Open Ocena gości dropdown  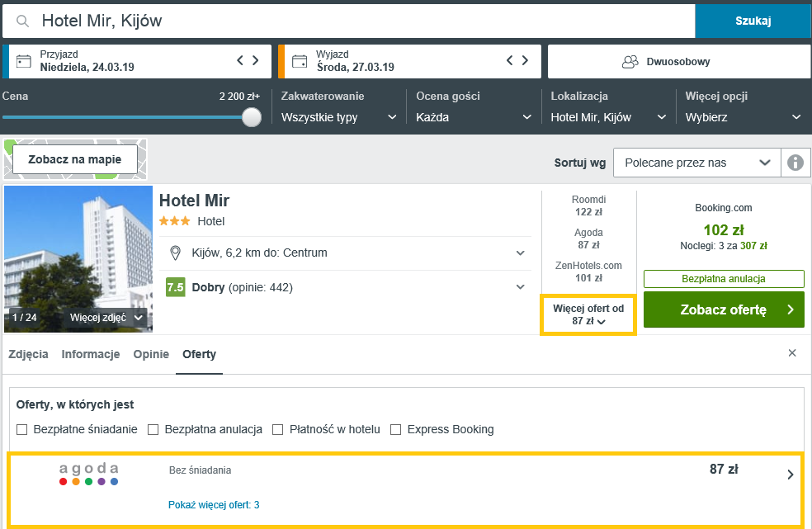[474, 117]
